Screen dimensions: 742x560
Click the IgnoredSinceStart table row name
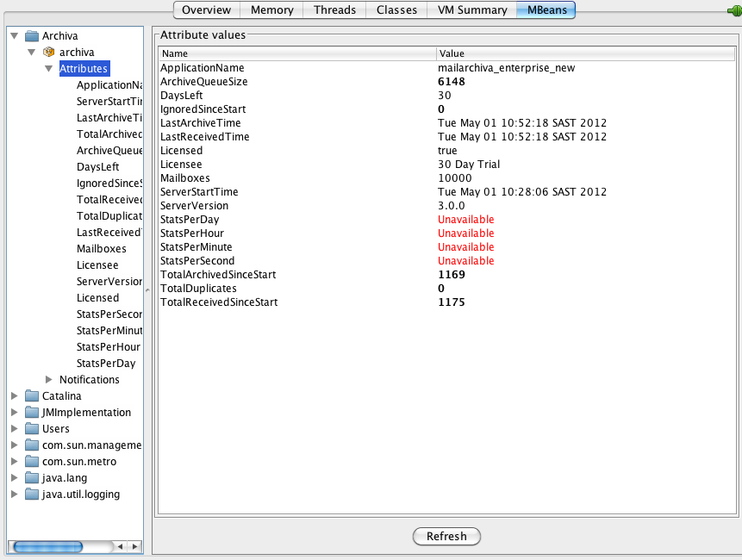click(x=203, y=109)
